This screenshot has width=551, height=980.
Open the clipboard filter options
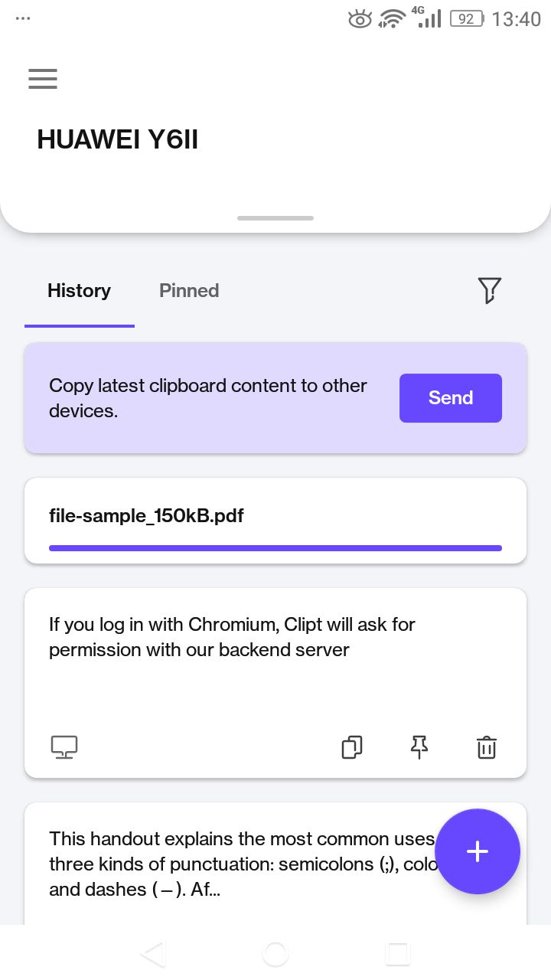click(490, 291)
